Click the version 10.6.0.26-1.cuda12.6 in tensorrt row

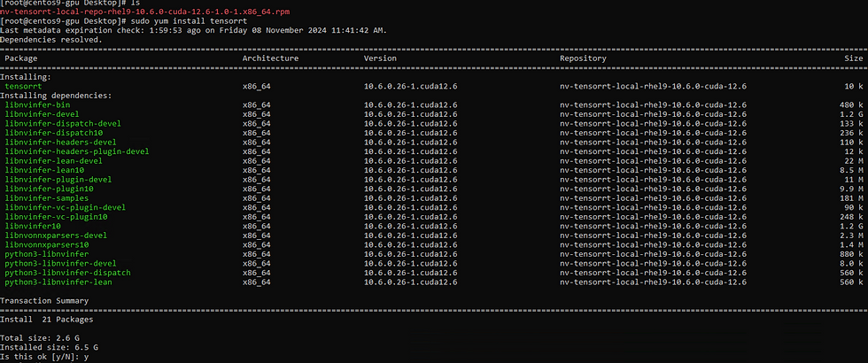[x=410, y=87]
